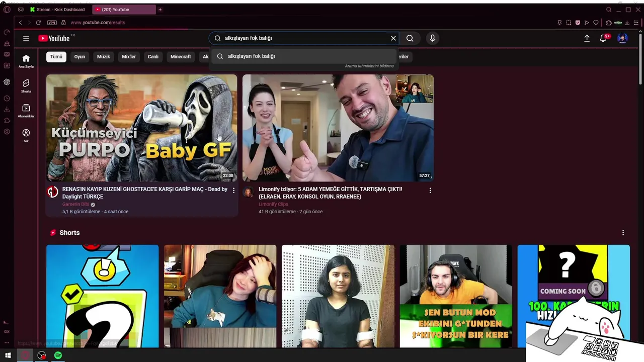The height and width of the screenshot is (362, 644).
Task: Open title RENAS'IN KAYIP KUZENİ GHOSTFACE'E video
Action: [145, 193]
